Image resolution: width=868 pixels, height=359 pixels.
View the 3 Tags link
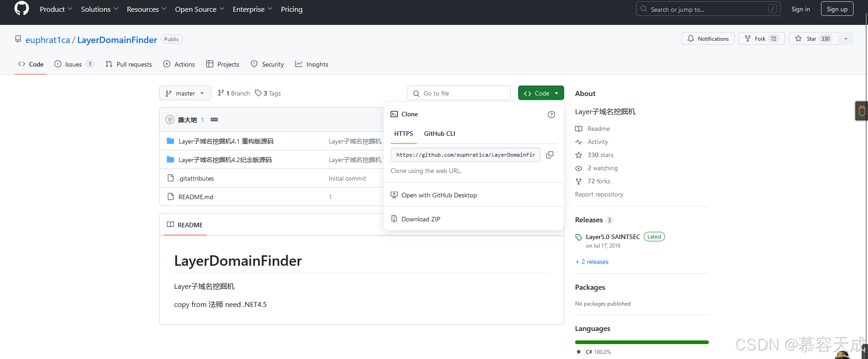pyautogui.click(x=268, y=93)
